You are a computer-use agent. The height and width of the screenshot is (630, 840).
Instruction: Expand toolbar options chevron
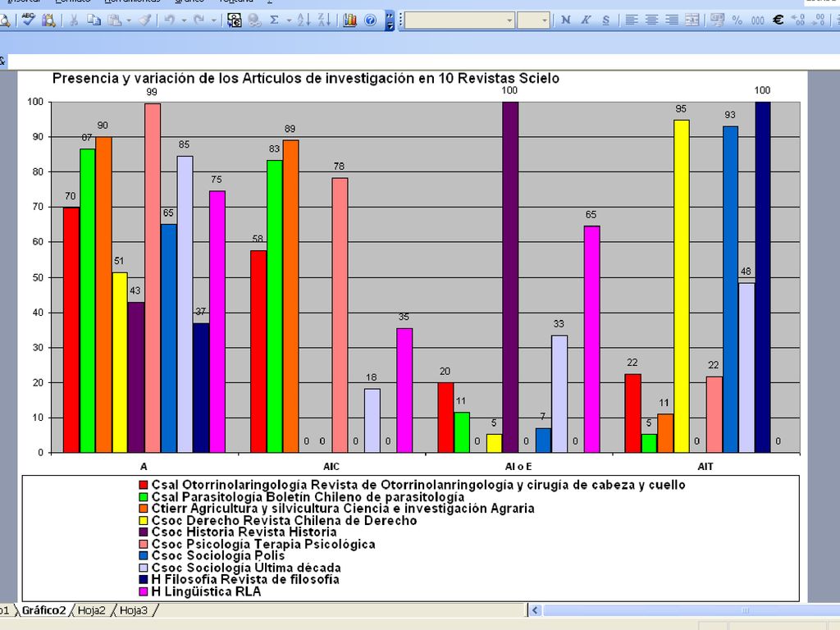click(390, 21)
